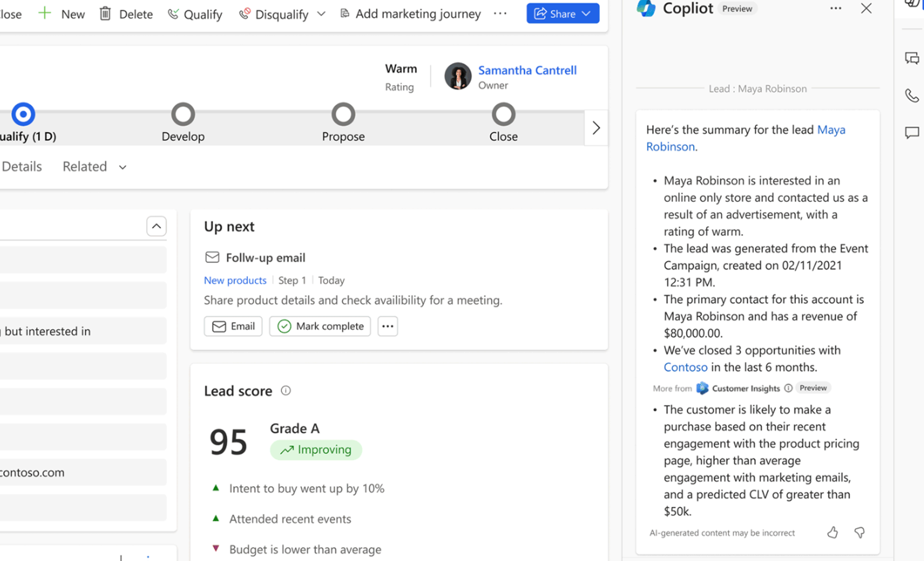The width and height of the screenshot is (924, 561).
Task: Open the chat bubbles icon in sidebar
Action: (911, 58)
